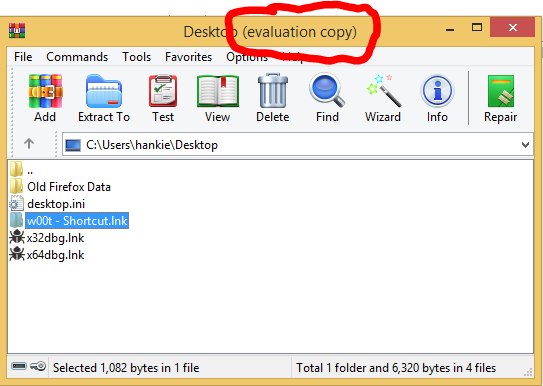Open the Favorites menu
543x386 pixels.
(x=188, y=57)
